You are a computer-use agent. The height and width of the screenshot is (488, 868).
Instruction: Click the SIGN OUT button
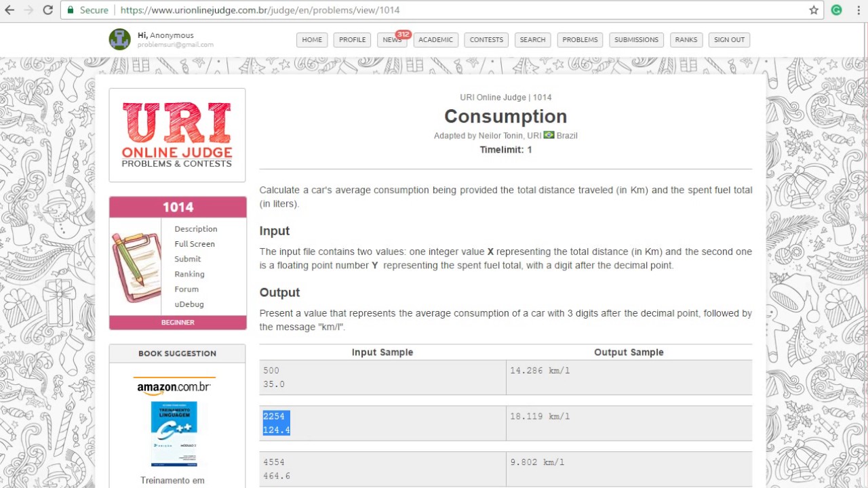click(729, 39)
